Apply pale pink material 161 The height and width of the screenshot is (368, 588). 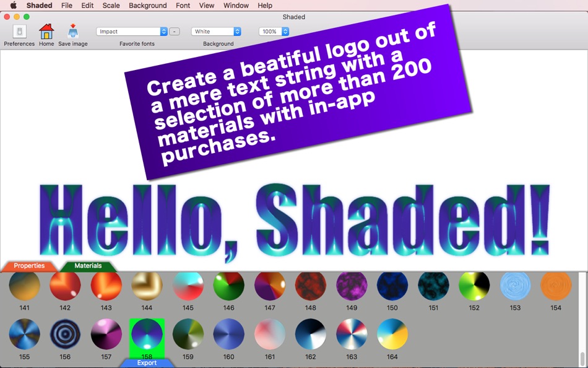[270, 334]
